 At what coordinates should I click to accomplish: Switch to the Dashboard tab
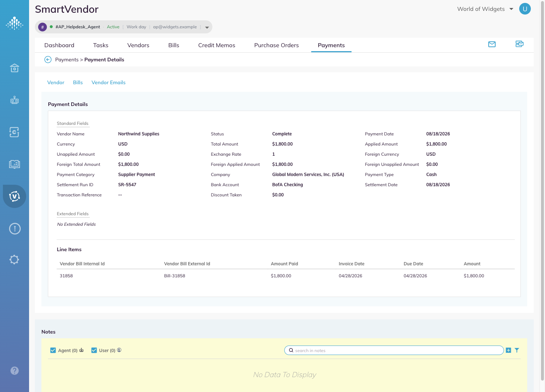tap(59, 45)
